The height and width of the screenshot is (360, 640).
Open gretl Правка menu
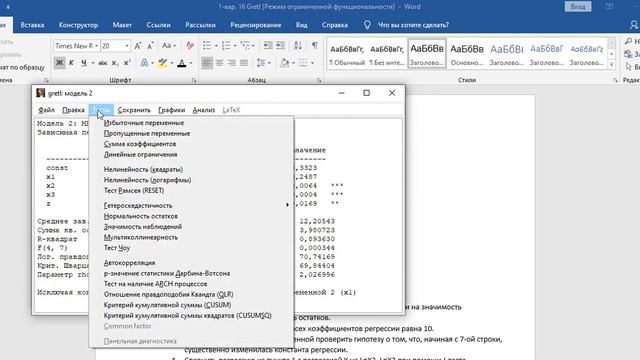coord(73,110)
